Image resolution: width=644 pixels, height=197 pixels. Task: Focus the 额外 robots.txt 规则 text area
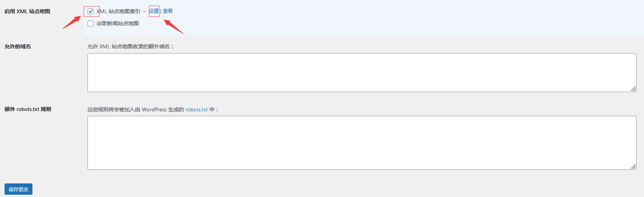click(x=362, y=143)
